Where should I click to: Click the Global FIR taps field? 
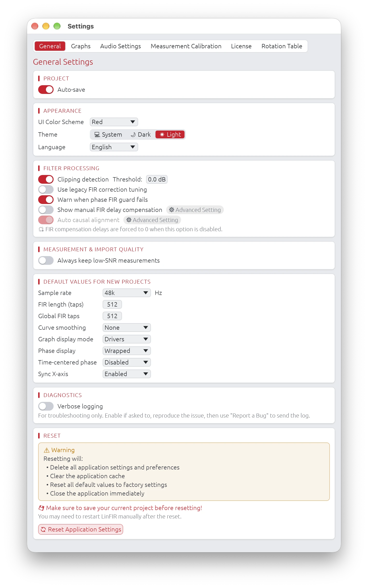(112, 316)
